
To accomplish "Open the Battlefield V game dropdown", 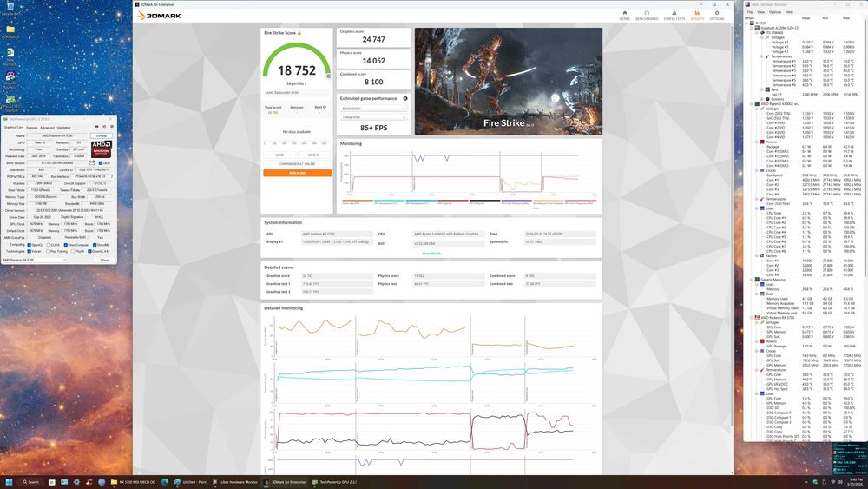I will 373,109.
